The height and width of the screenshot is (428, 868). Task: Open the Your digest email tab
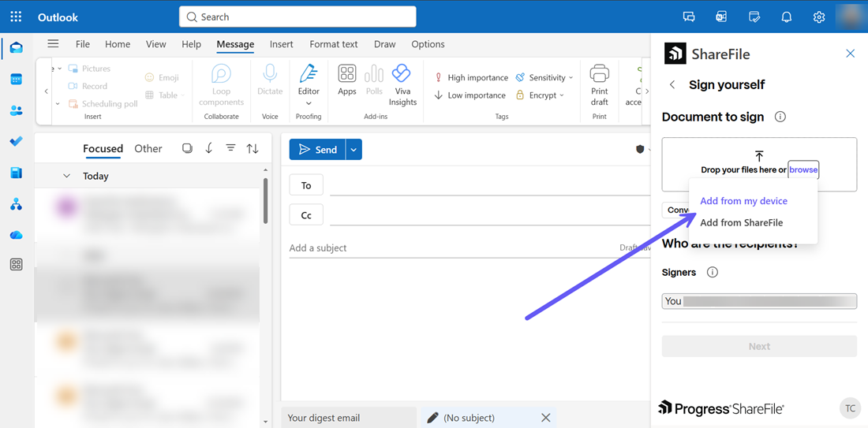click(349, 418)
